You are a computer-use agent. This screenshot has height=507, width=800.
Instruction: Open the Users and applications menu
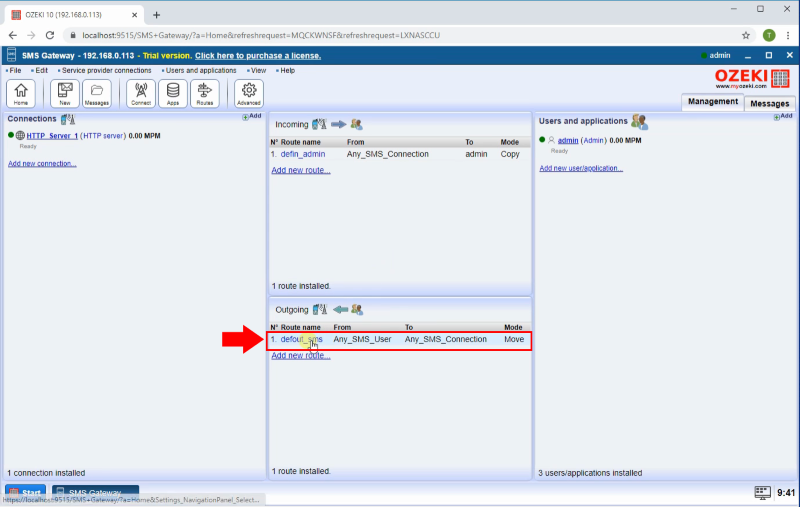click(x=199, y=70)
